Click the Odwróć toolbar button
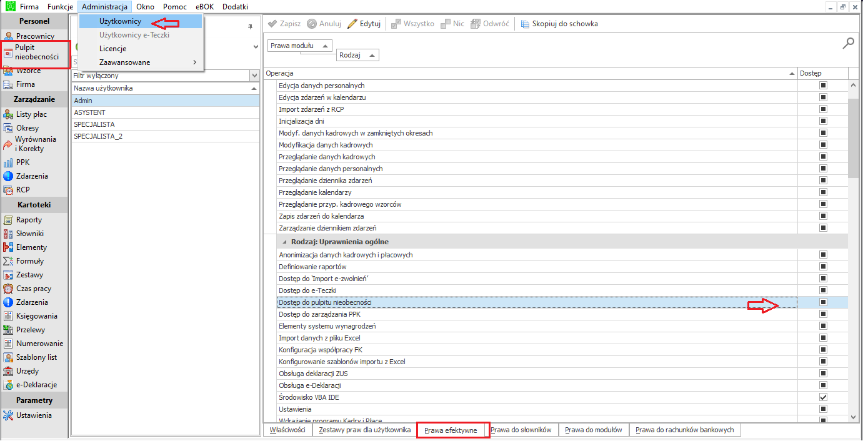 [x=490, y=24]
